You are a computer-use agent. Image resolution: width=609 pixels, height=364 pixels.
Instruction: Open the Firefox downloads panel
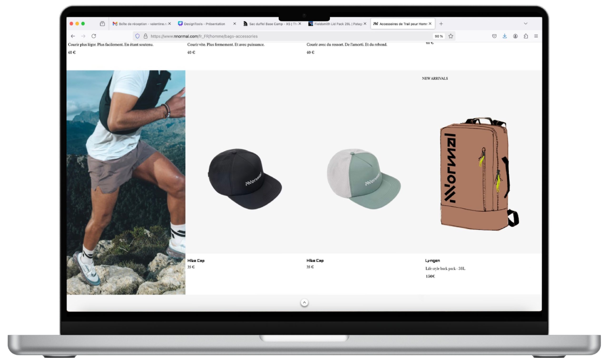pos(505,36)
